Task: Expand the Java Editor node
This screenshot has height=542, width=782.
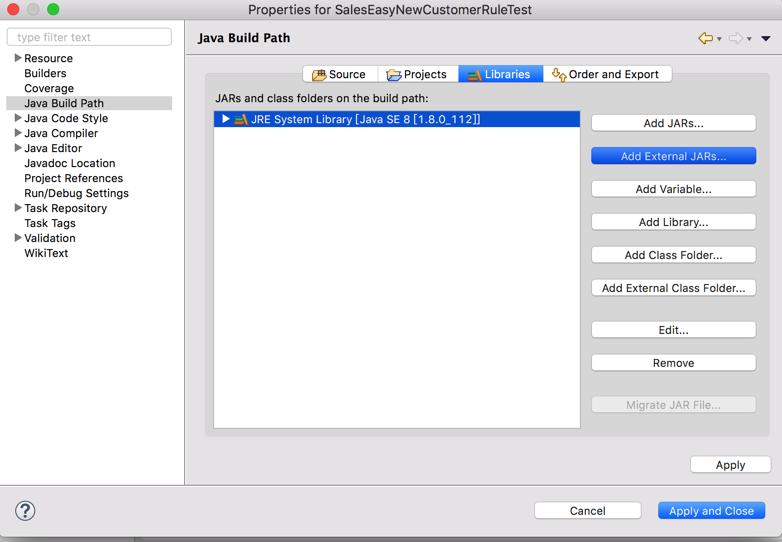Action: point(18,148)
